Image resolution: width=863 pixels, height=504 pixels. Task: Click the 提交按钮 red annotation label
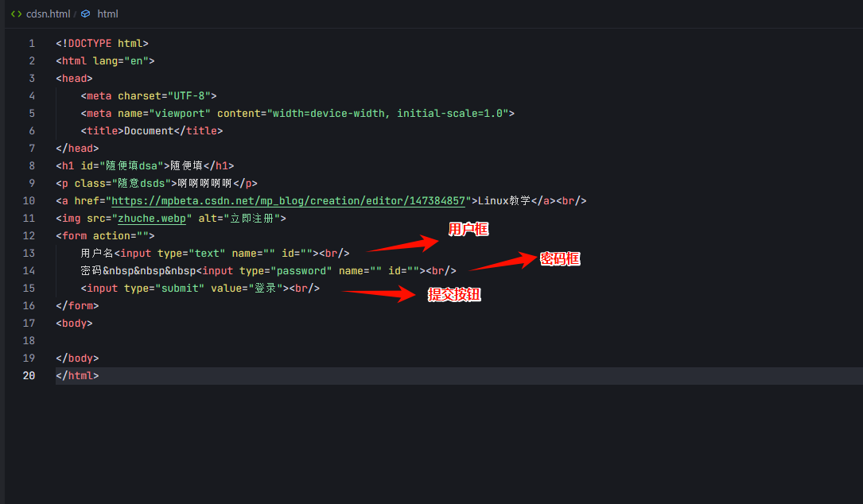454,294
